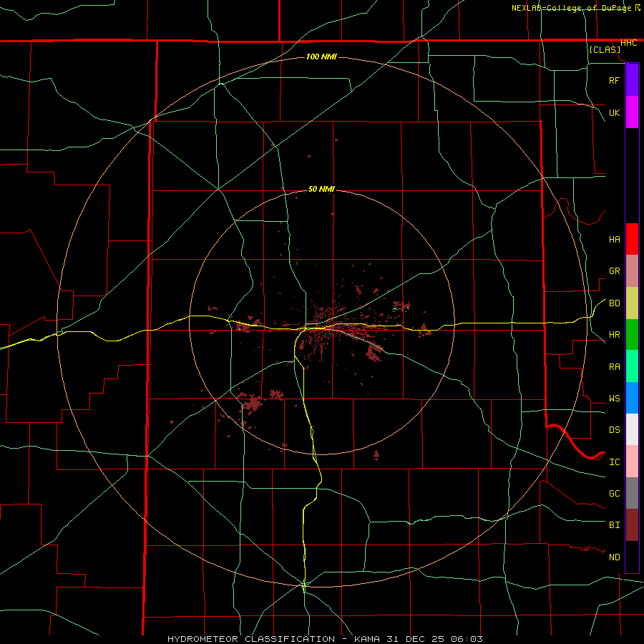This screenshot has width=644, height=644.
Task: Click the "50 NMI" range ring label
Action: [321, 189]
